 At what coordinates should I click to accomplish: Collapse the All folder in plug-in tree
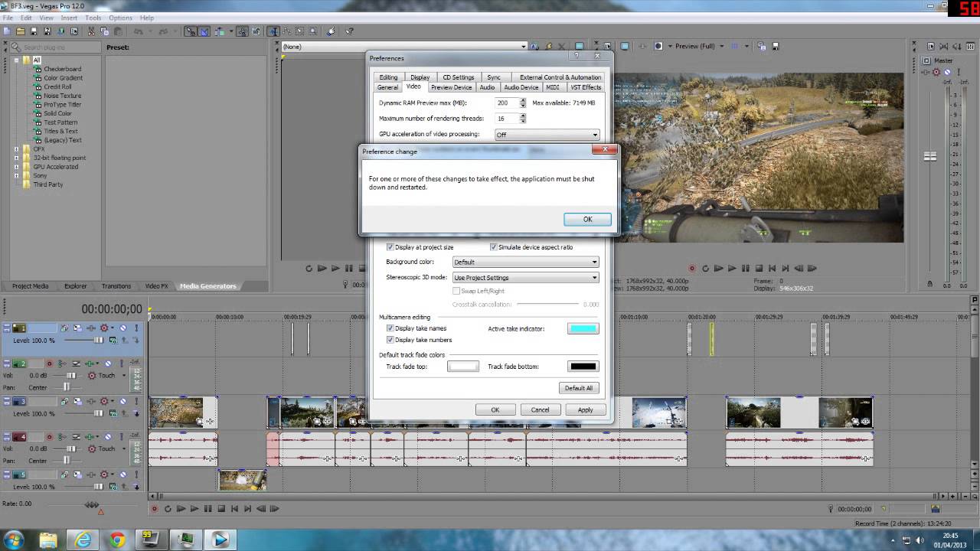pyautogui.click(x=16, y=60)
